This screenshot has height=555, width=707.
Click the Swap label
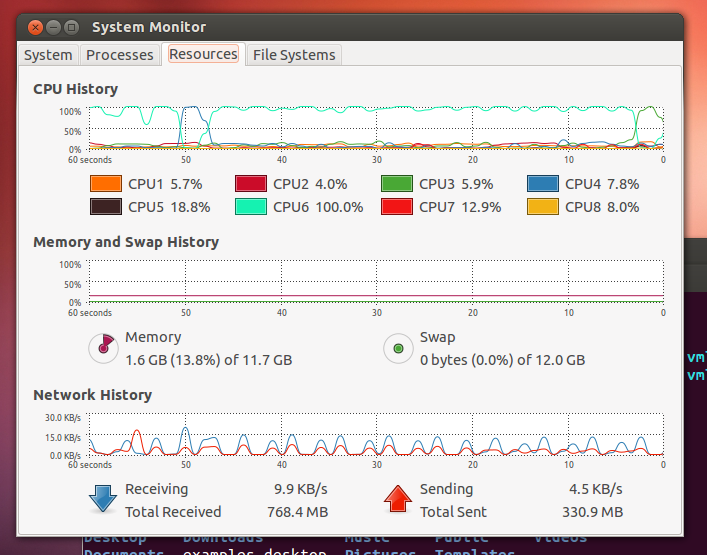point(437,337)
